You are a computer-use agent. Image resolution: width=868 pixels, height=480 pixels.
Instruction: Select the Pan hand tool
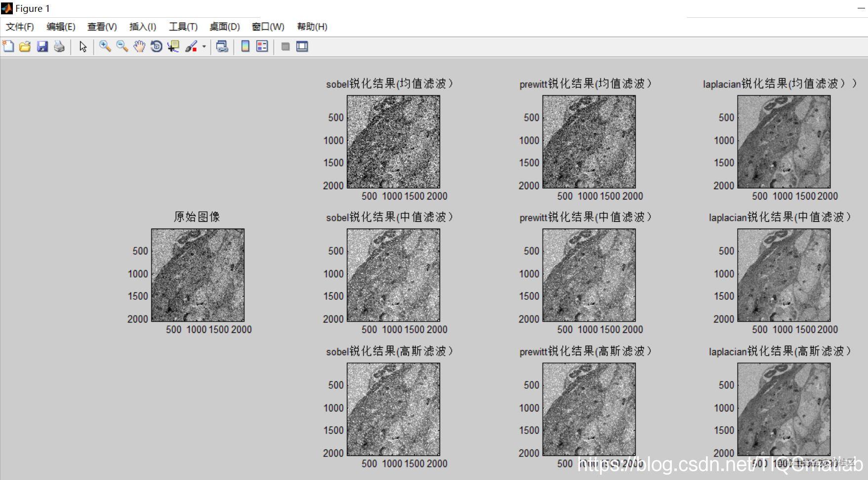point(139,46)
